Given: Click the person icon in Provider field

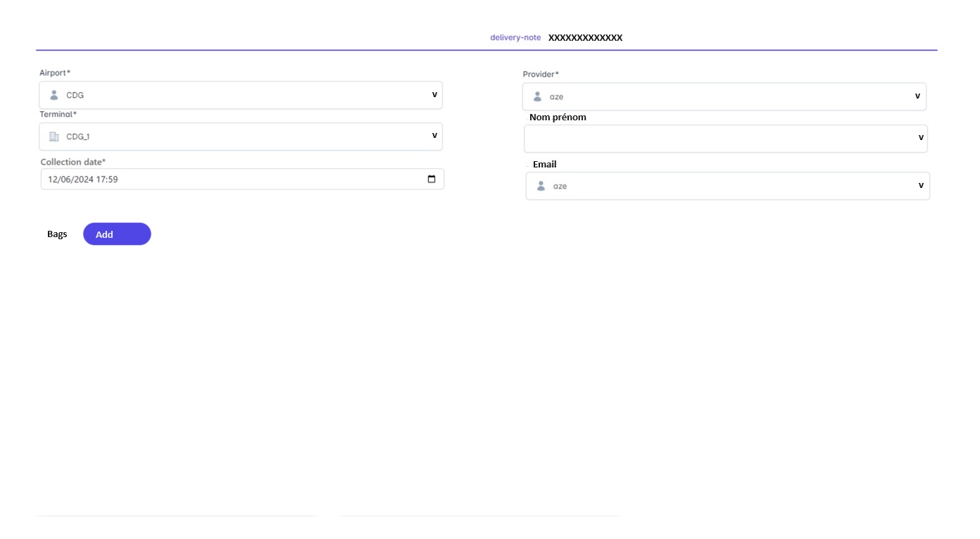Looking at the screenshot, I should (538, 96).
